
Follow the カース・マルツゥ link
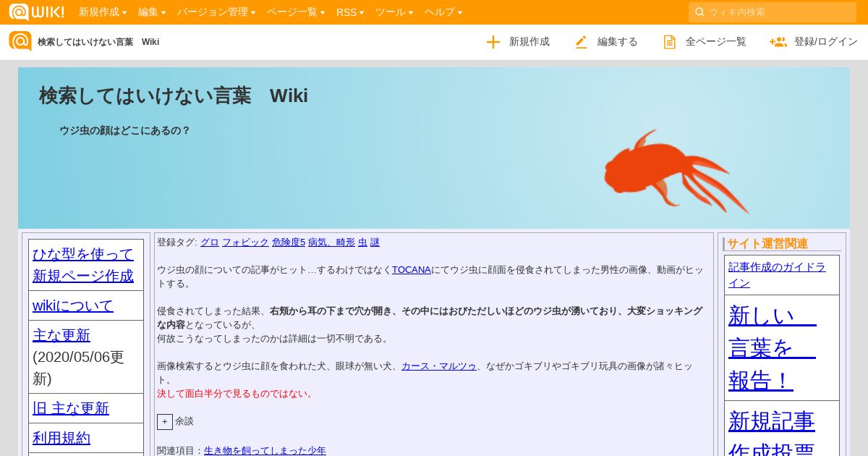[x=439, y=366]
